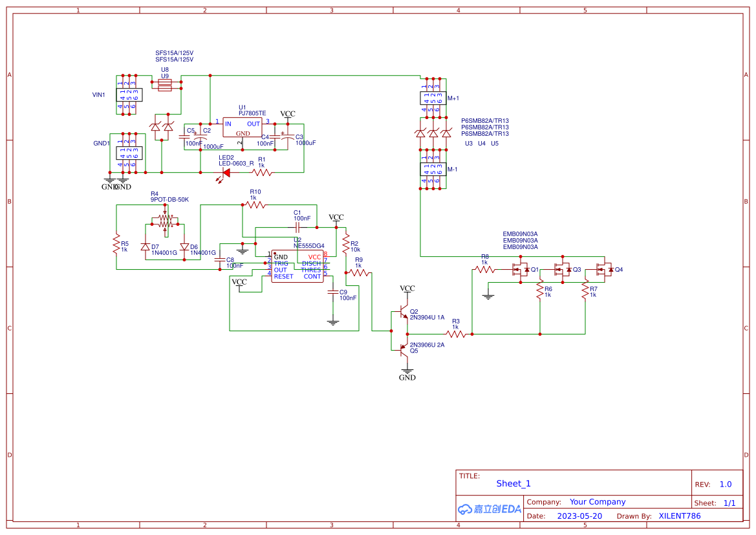756x535 pixels.
Task: Select the Sheet_1 title text
Action: 512,483
